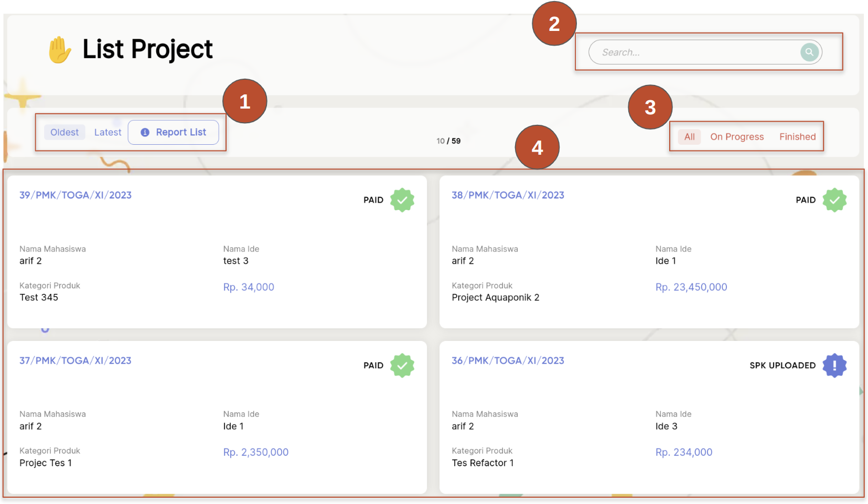Click the green PAID badge on project 39
This screenshot has width=868, height=504.
point(402,200)
